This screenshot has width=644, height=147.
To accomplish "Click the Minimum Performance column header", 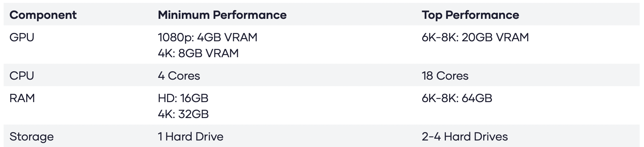I will (x=222, y=15).
